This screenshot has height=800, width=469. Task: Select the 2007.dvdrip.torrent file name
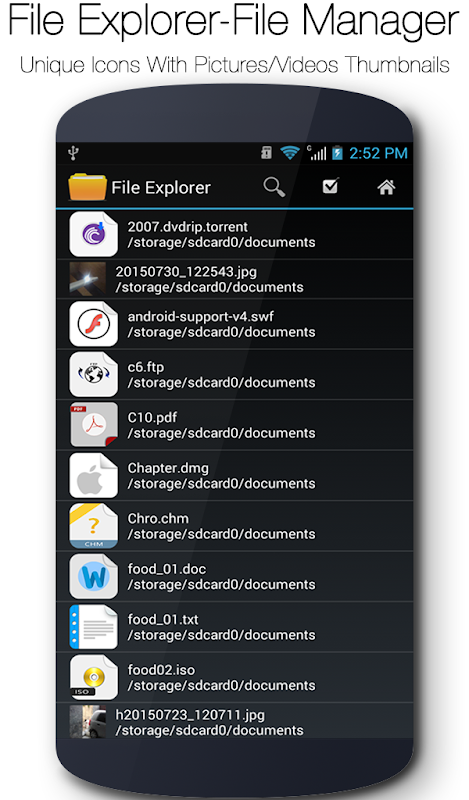point(187,227)
